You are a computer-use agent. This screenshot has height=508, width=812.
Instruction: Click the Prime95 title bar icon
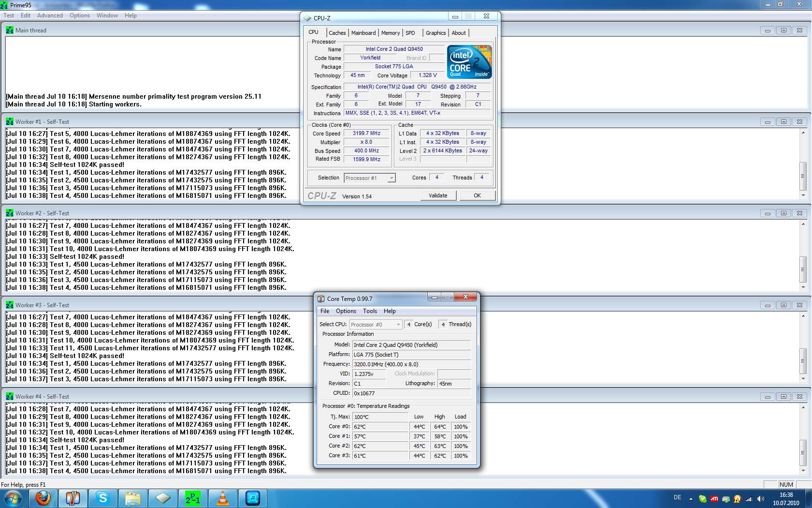[4, 5]
